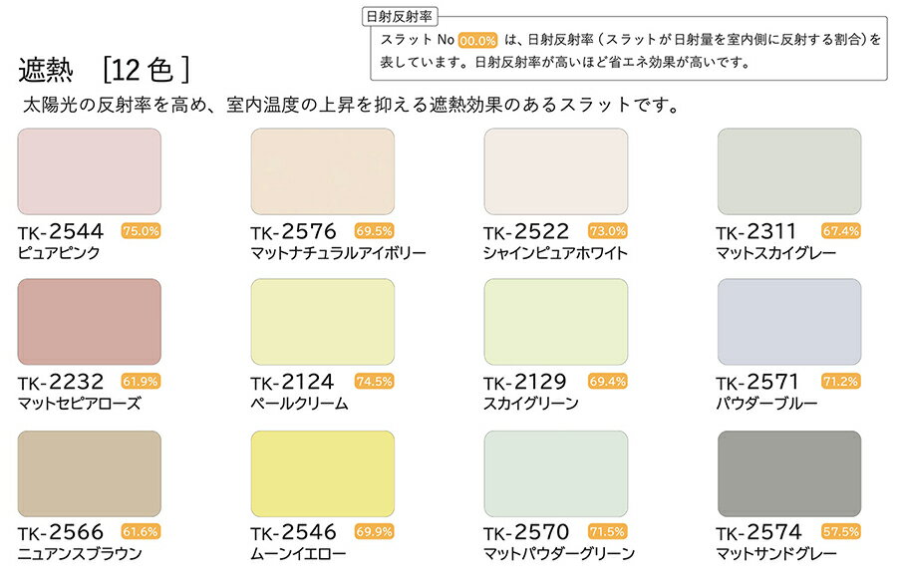This screenshot has height=588, width=897.
Task: Select the TK-2574 Matte Sand Gray swatch
Action: (788, 473)
